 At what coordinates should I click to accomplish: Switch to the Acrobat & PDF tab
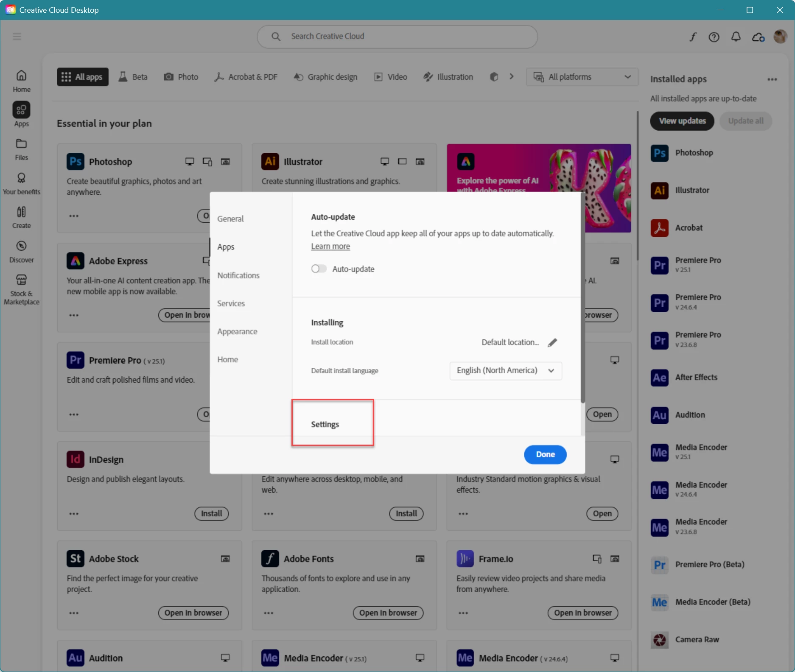click(246, 77)
